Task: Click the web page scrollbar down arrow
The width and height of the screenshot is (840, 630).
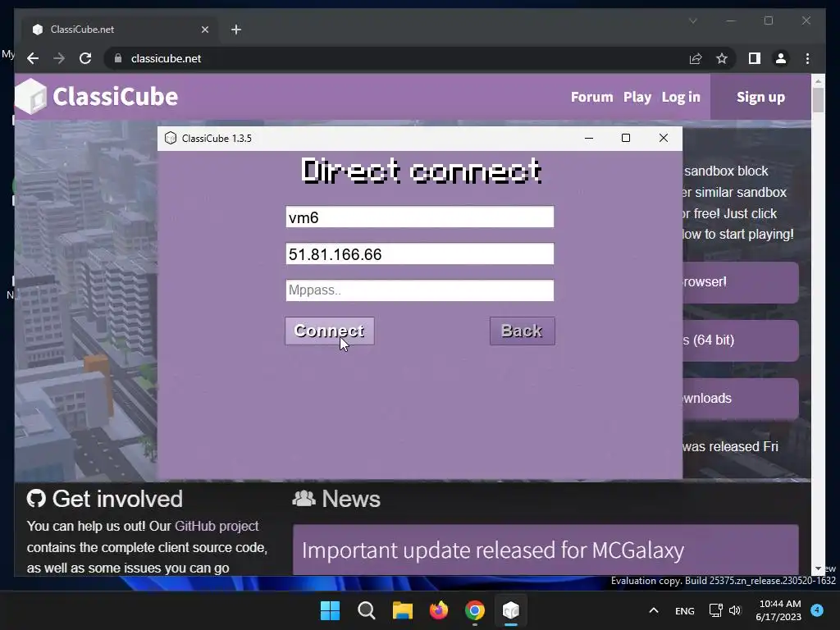Action: [x=818, y=569]
